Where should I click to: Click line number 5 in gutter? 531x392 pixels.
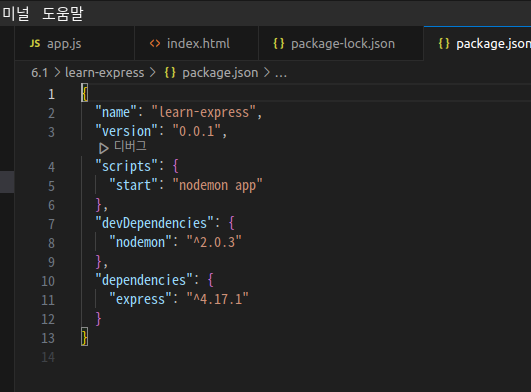[x=51, y=186]
